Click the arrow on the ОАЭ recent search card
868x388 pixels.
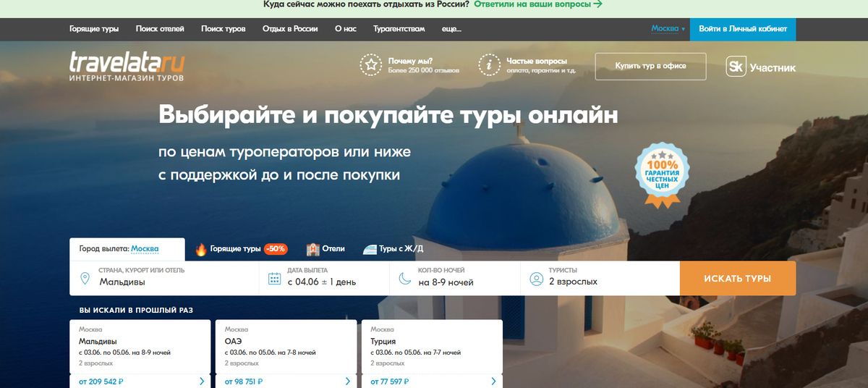347,381
